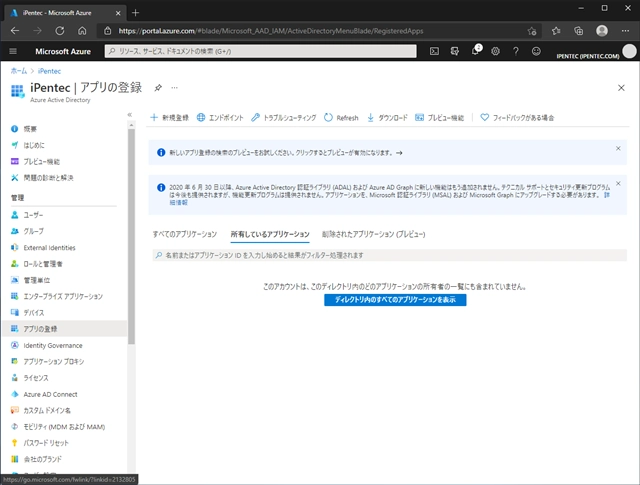Close the アプリの登録 blade
This screenshot has width=640, height=485.
pos(621,88)
